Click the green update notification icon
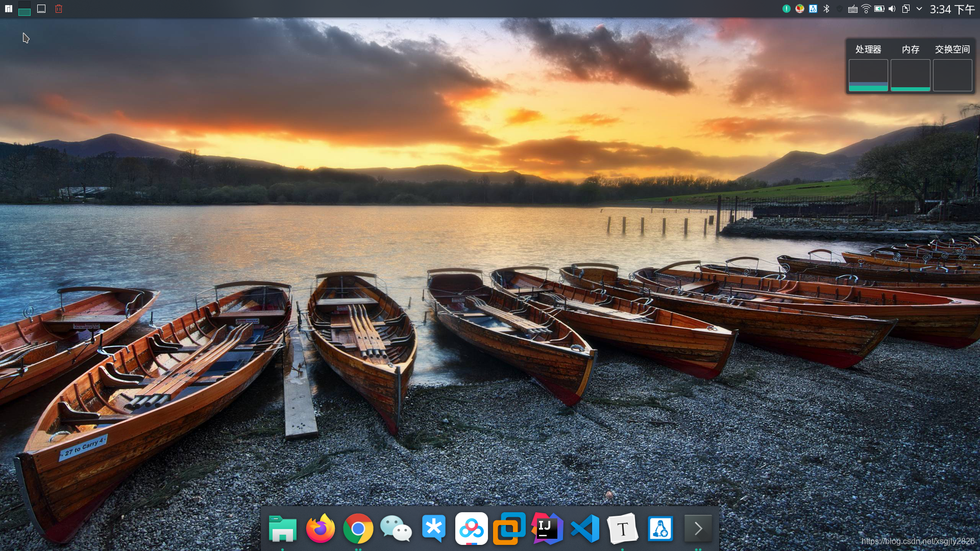This screenshot has width=980, height=551. [787, 9]
